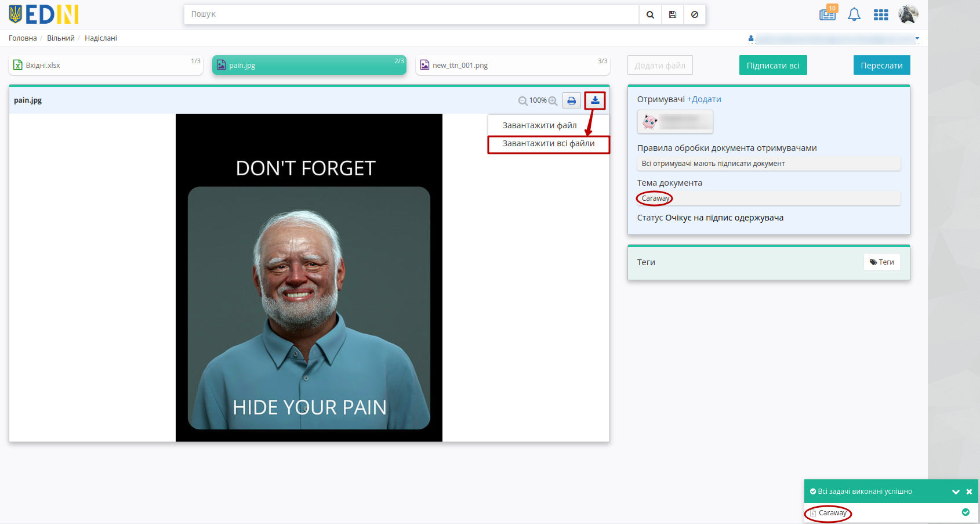Collapse the tasks notification panel

click(x=956, y=492)
